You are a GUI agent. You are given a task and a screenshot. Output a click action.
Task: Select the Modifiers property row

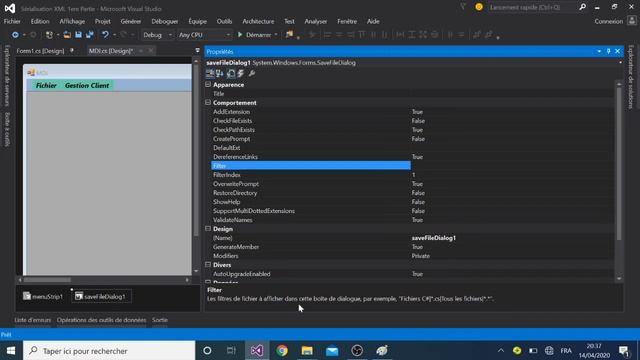coord(412,256)
